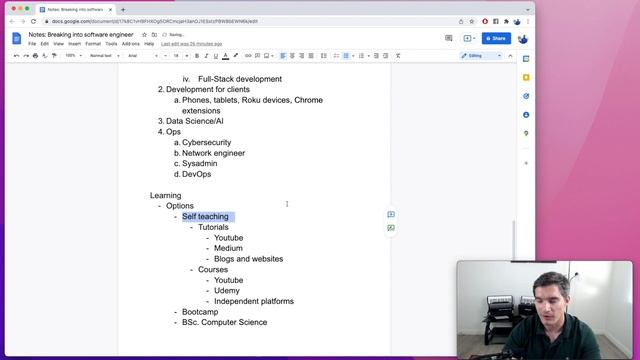Image resolution: width=640 pixels, height=360 pixels.
Task: Click the document title to rename it
Action: click(x=81, y=35)
